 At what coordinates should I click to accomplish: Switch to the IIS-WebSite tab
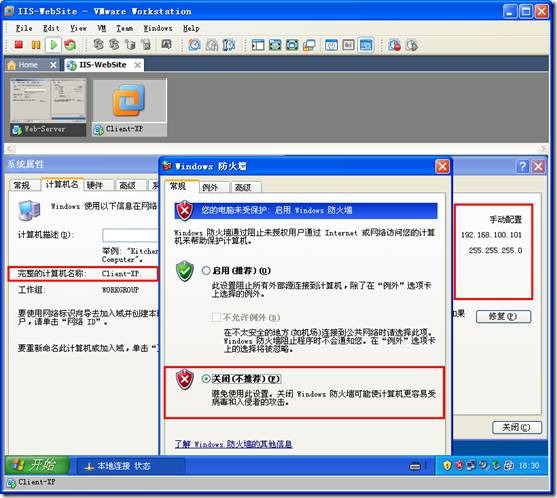click(x=103, y=65)
